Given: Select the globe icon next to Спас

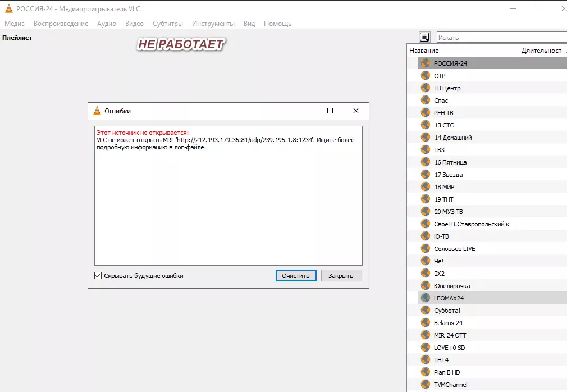Looking at the screenshot, I should pos(426,100).
